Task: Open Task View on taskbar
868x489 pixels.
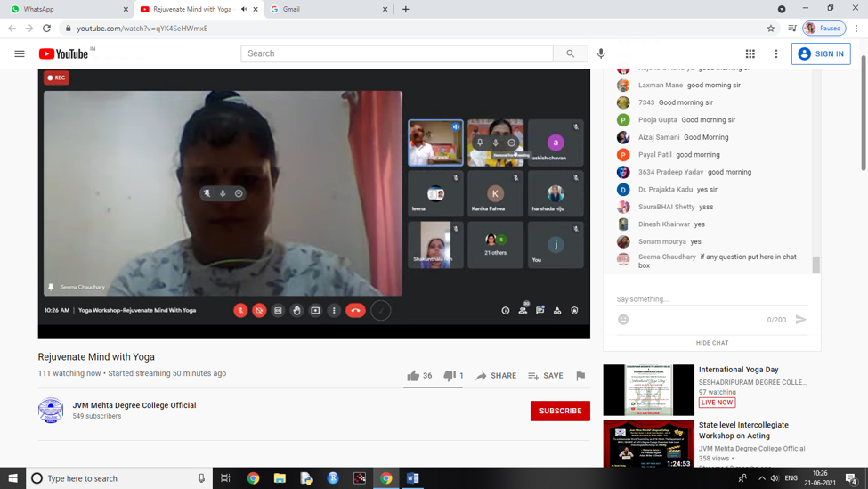Action: [225, 478]
